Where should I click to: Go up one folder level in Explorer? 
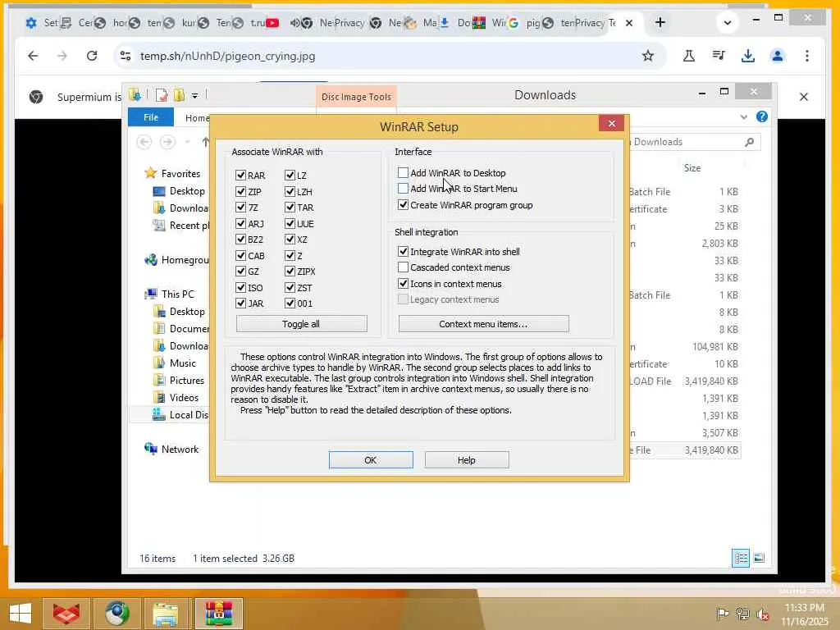[x=205, y=142]
